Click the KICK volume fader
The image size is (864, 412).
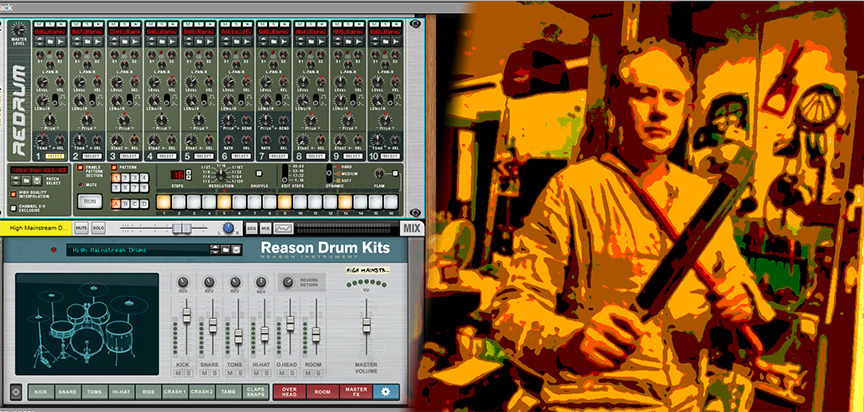pyautogui.click(x=186, y=315)
